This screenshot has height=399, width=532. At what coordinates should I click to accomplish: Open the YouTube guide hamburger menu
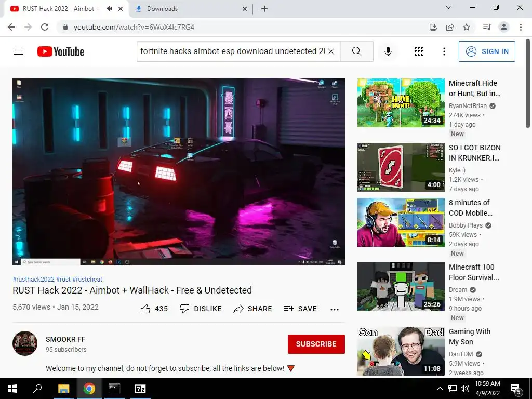click(x=19, y=51)
